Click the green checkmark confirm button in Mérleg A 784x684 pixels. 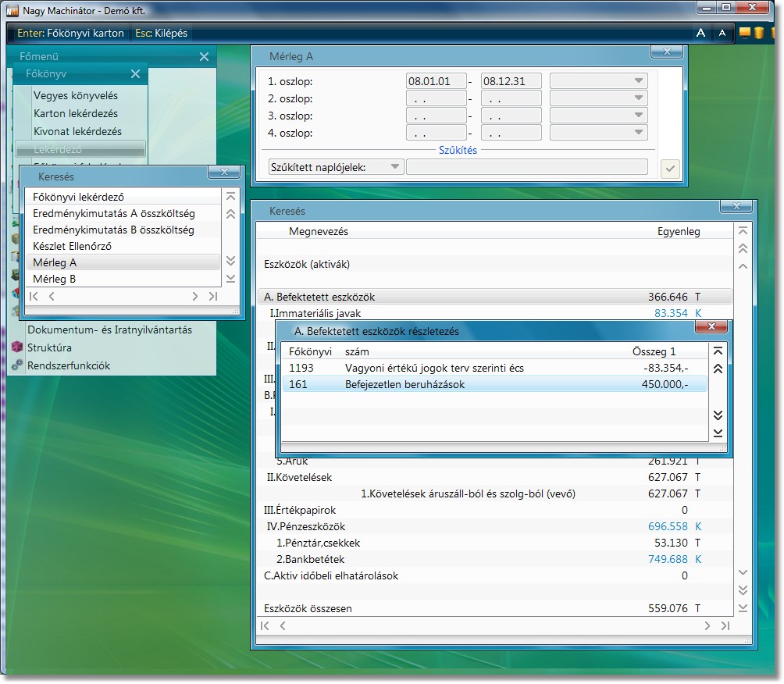(669, 167)
